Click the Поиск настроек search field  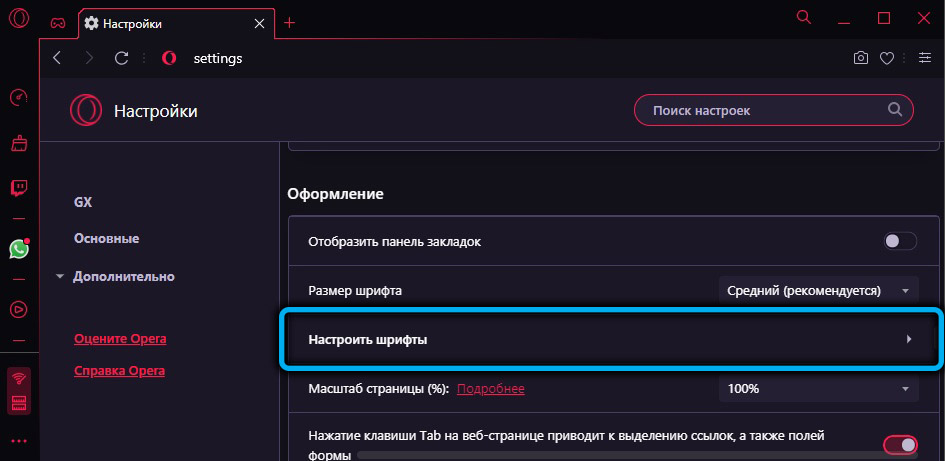click(x=765, y=110)
